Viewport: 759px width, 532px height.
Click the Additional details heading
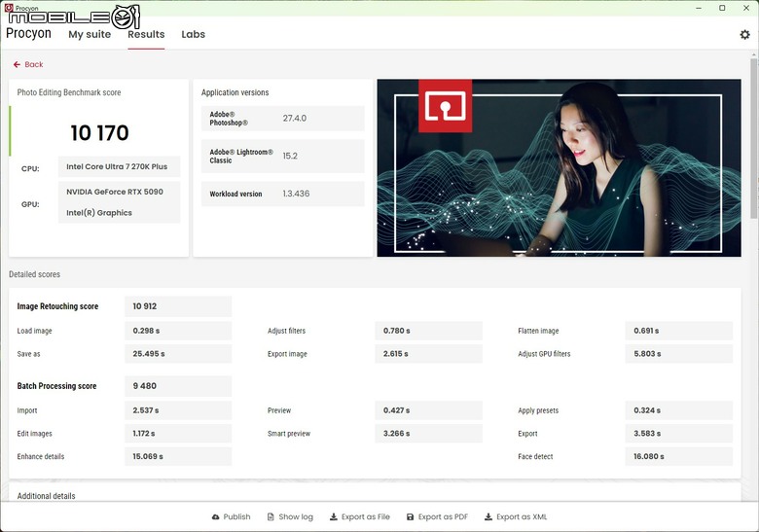coord(47,496)
